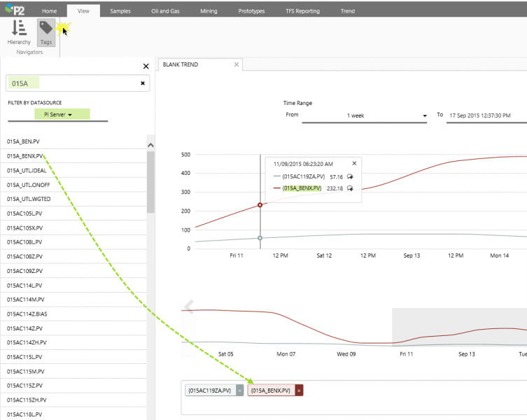
Task: Clear the 015A search text
Action: (143, 83)
